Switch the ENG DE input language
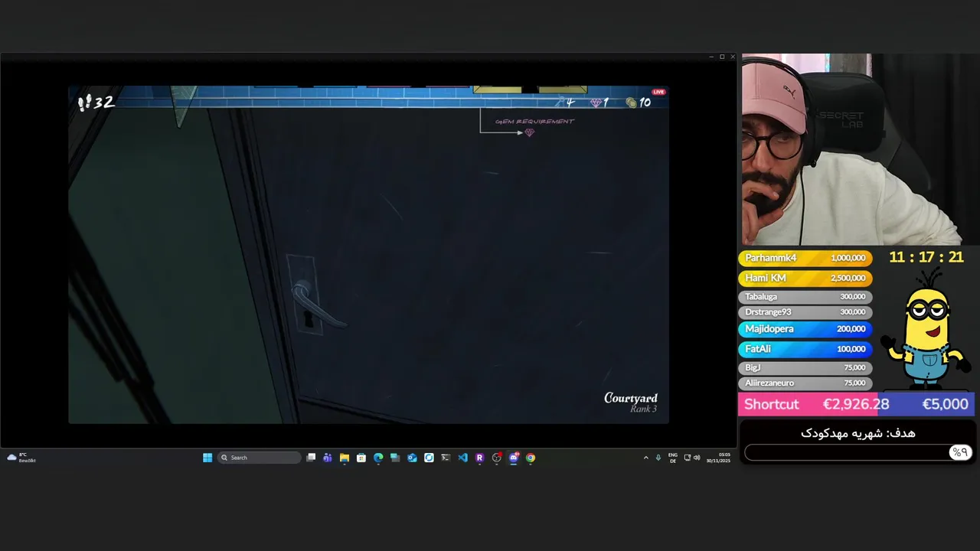Viewport: 980px width, 551px height. 673,458
